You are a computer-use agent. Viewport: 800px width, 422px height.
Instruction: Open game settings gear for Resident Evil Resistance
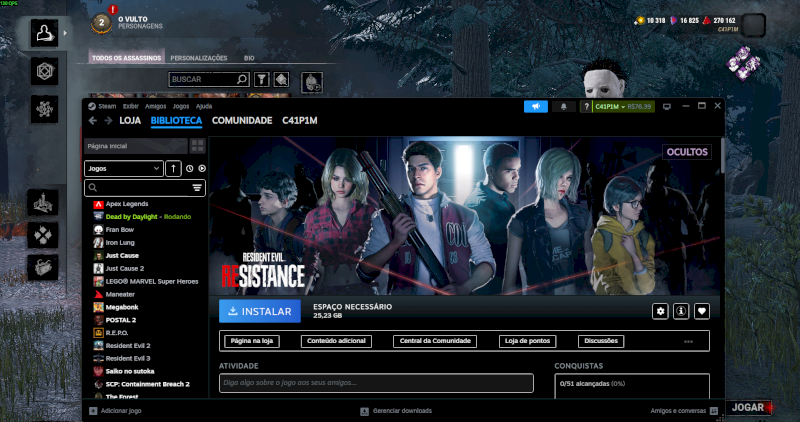[660, 311]
